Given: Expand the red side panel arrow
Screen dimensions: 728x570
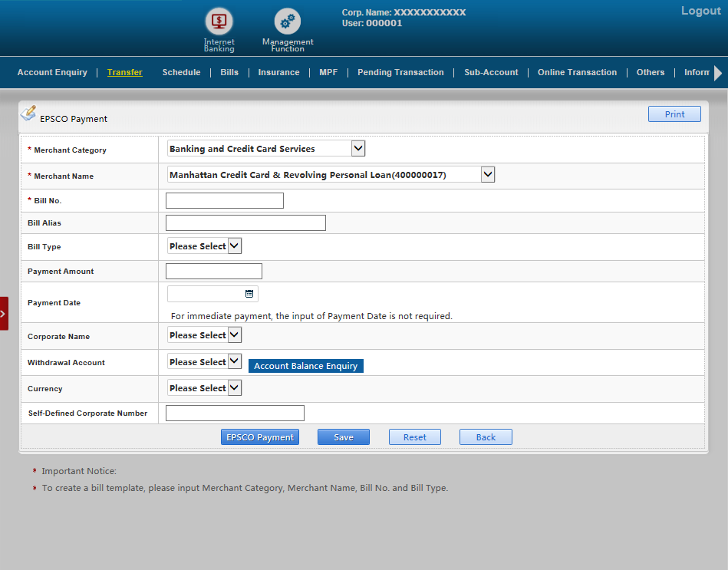Looking at the screenshot, I should (4, 314).
